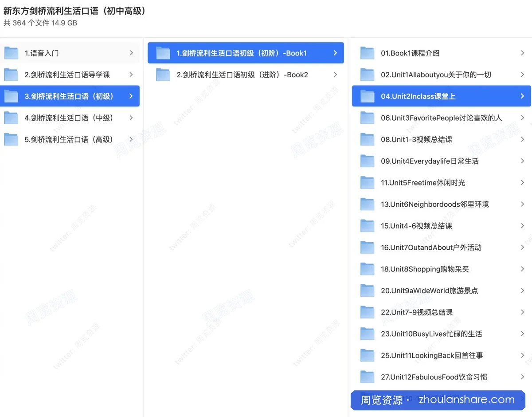Select 06.Unit3FavoritePeople讨论喜欢的人 name
The height and width of the screenshot is (417, 532).
click(x=442, y=118)
